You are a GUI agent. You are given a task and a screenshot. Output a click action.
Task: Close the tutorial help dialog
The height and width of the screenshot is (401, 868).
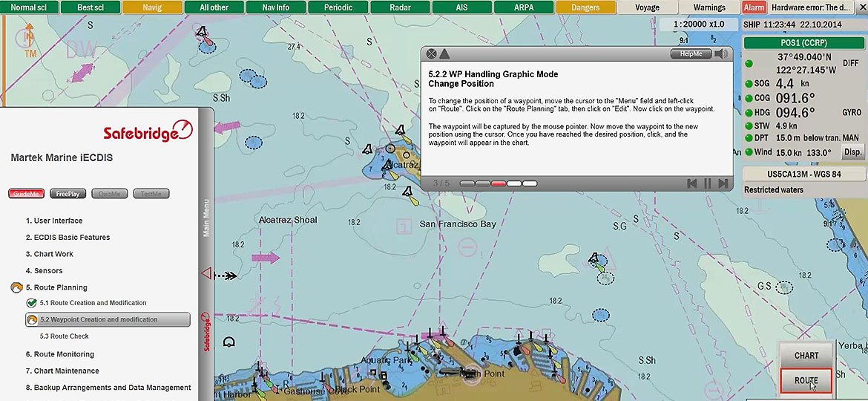coord(432,53)
